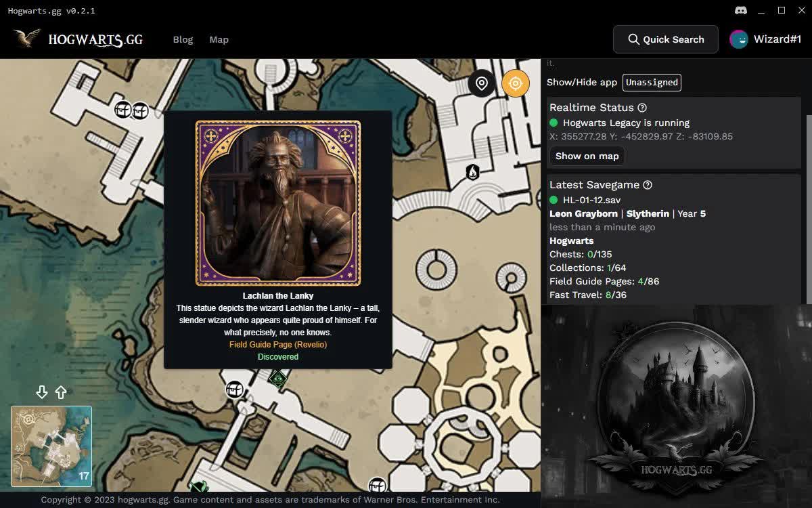
Task: Click the copyright notice in the footer
Action: (x=271, y=500)
